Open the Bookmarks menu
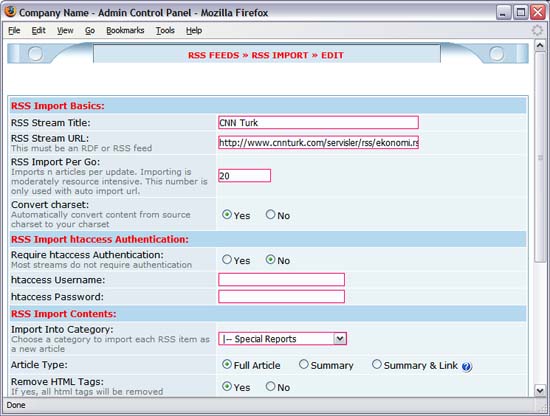550x416 pixels. click(125, 31)
